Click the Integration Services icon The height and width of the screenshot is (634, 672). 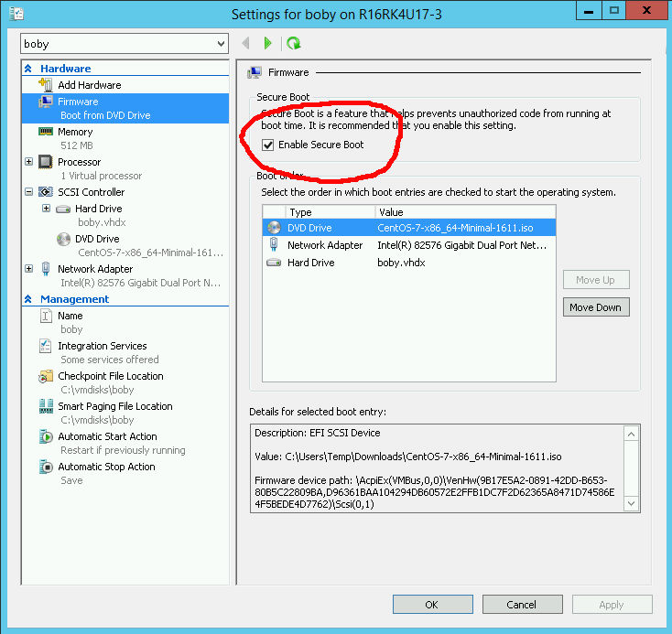pyautogui.click(x=46, y=346)
